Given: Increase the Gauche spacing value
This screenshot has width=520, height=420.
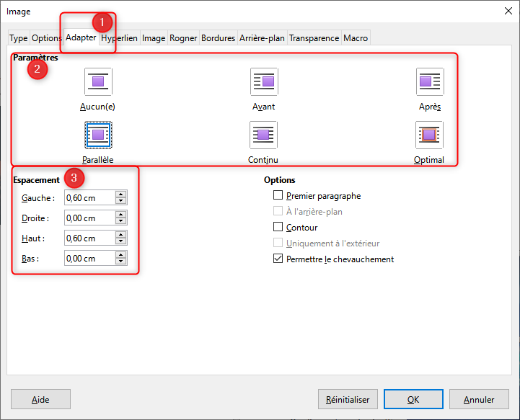Looking at the screenshot, I should coord(121,195).
